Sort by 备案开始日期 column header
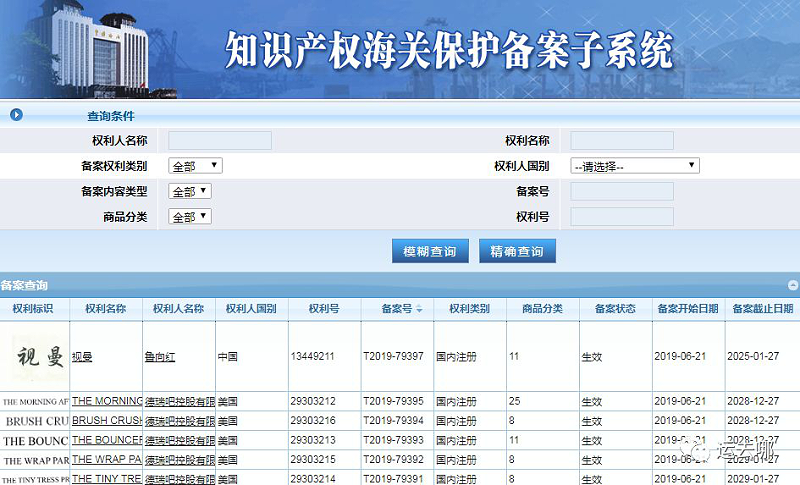800x485 pixels. [x=688, y=309]
